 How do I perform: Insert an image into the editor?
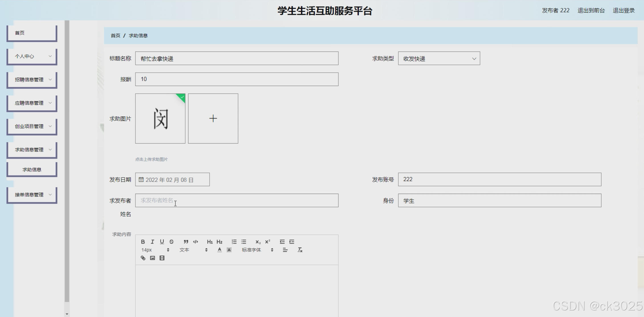tap(153, 258)
